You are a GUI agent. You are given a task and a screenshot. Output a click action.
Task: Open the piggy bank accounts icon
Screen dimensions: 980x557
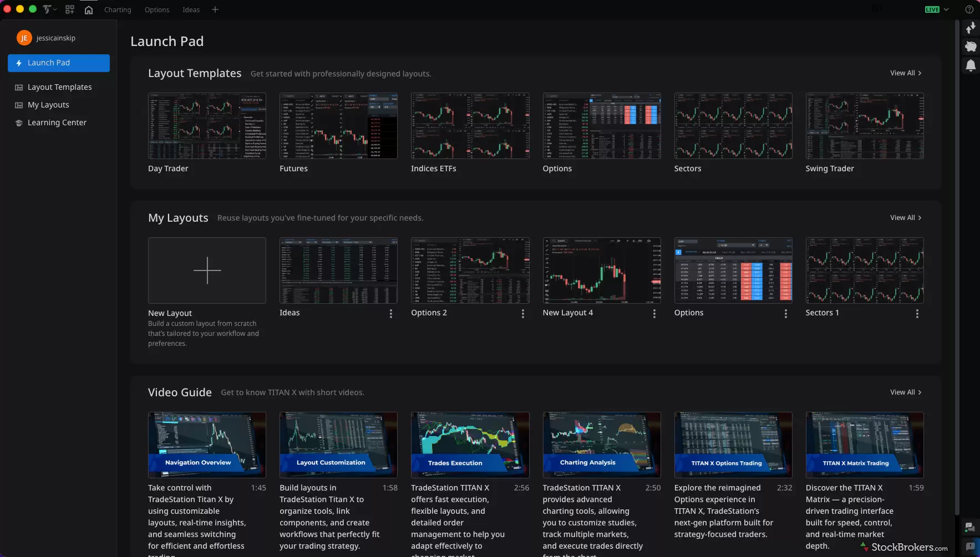point(971,47)
